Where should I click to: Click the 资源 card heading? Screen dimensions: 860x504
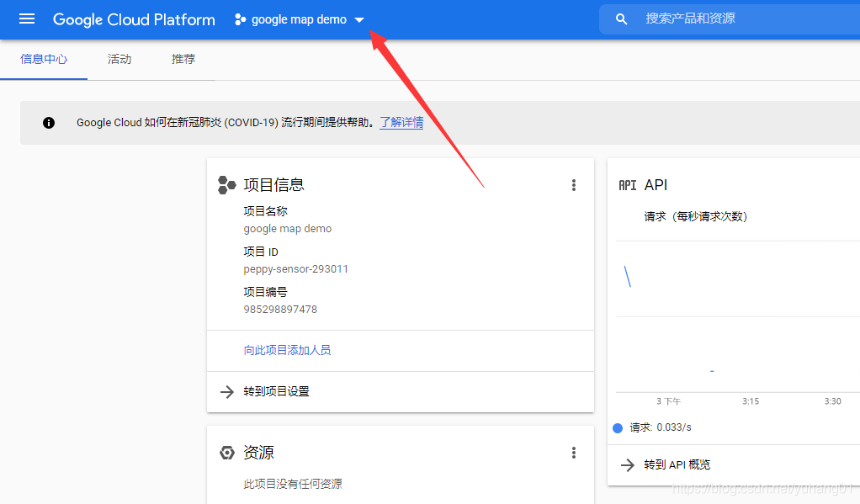coord(258,453)
